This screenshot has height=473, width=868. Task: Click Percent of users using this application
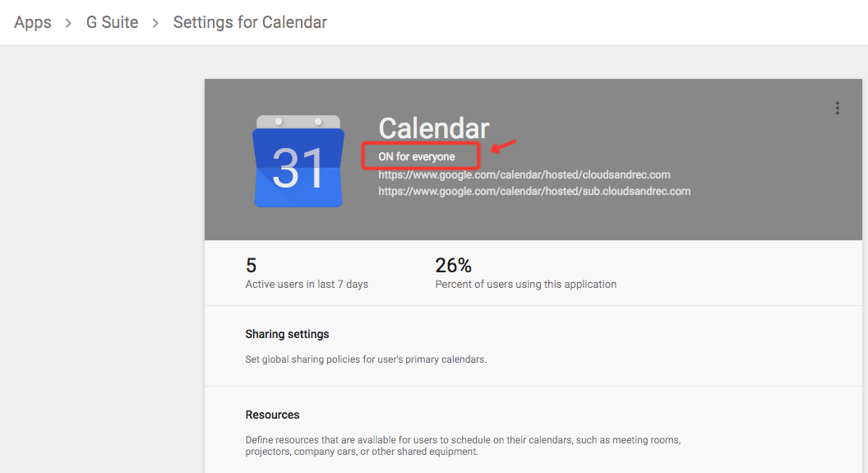pos(526,284)
